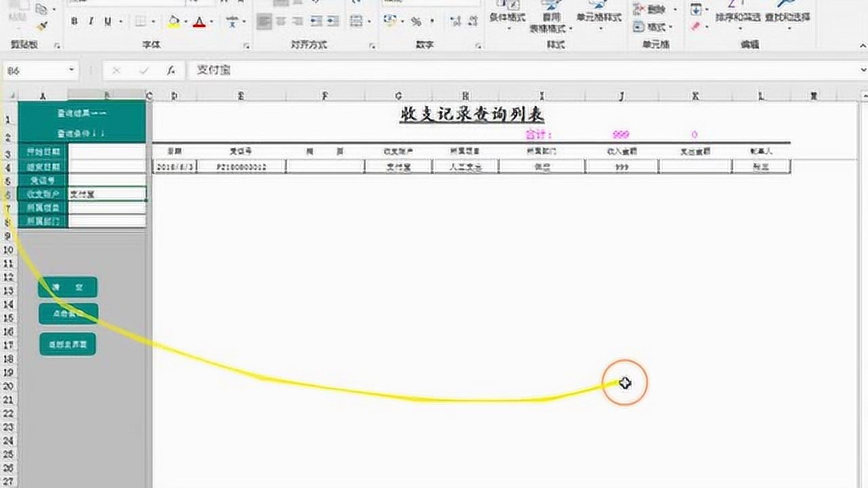Select the row 20 header

(x=8, y=386)
